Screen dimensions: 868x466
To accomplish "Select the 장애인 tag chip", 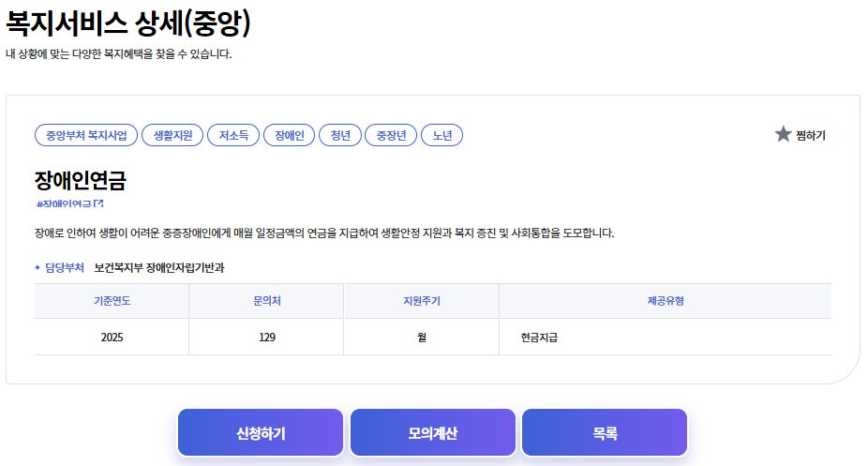I will [x=289, y=136].
